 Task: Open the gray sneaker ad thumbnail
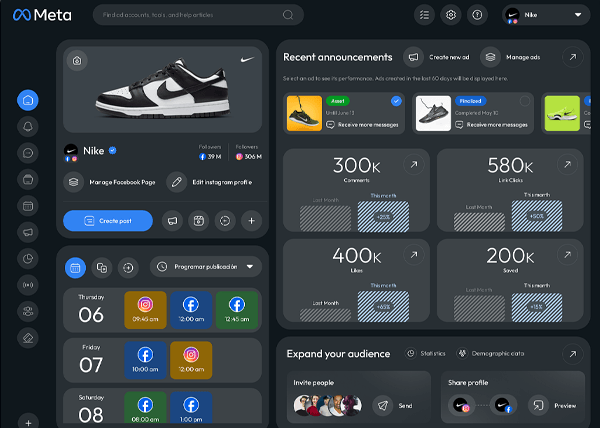click(x=433, y=113)
